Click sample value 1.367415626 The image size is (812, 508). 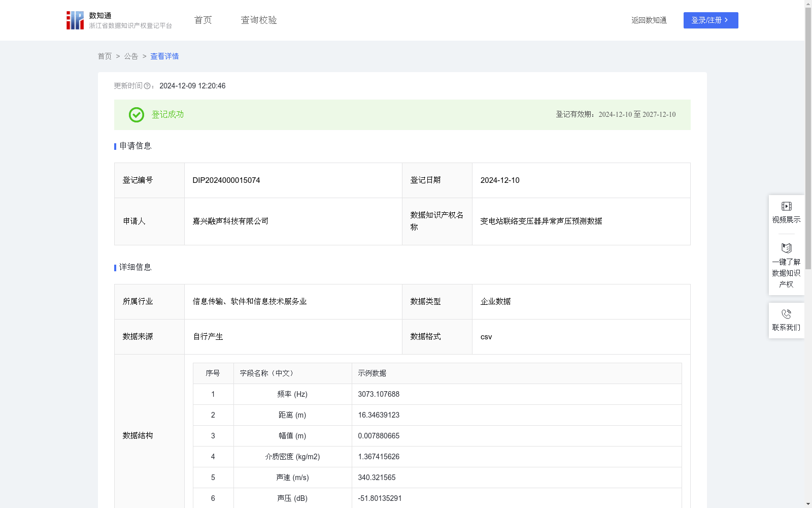click(379, 457)
